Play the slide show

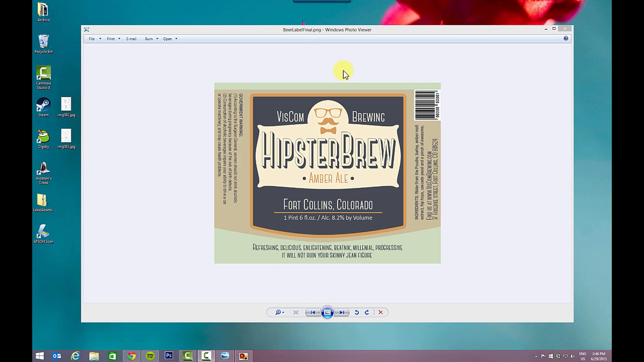[x=327, y=312]
